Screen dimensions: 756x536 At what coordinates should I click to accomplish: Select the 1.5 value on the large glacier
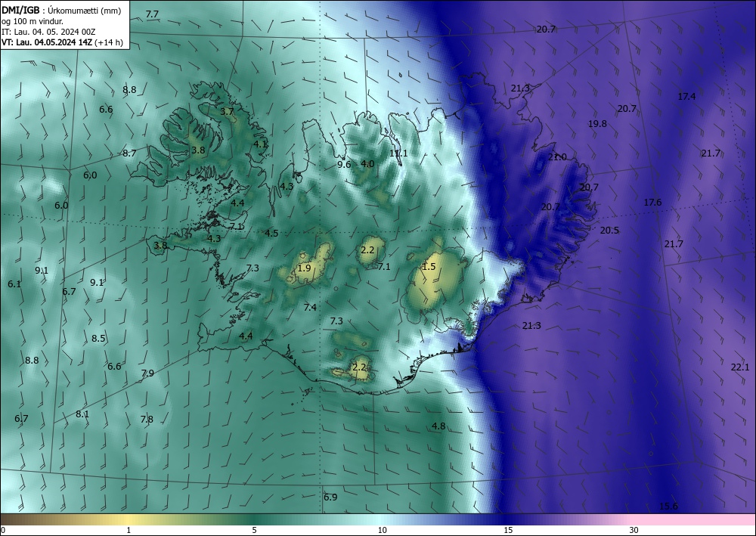(x=429, y=267)
